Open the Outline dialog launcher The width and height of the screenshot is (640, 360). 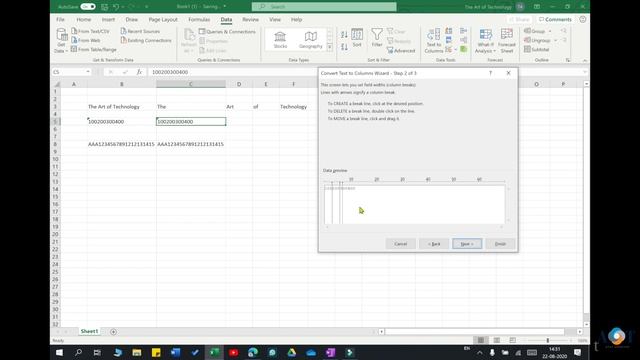[568, 60]
